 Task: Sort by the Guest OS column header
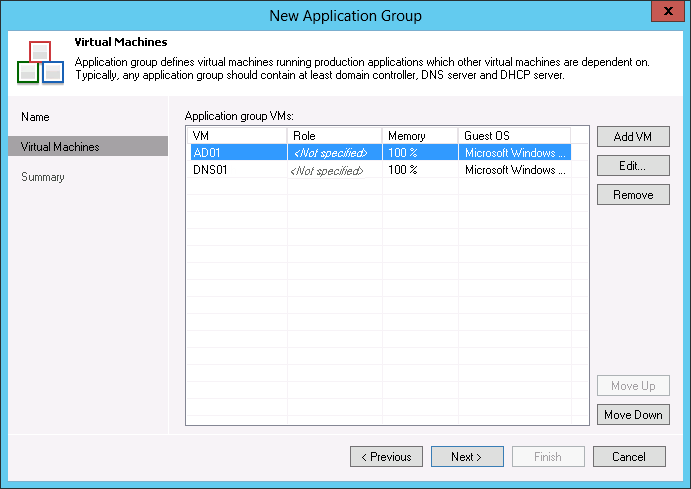[514, 136]
